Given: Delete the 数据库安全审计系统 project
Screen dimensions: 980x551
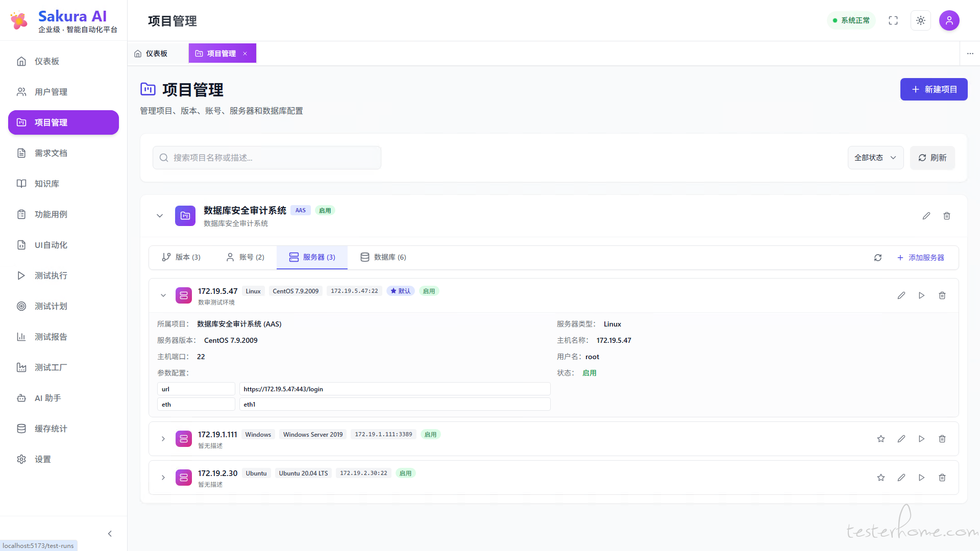Looking at the screenshot, I should click(x=947, y=216).
